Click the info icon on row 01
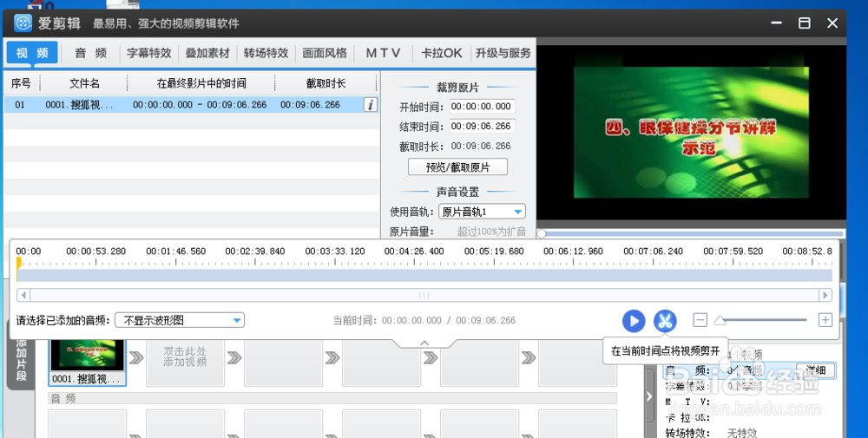The image size is (868, 438). [371, 105]
